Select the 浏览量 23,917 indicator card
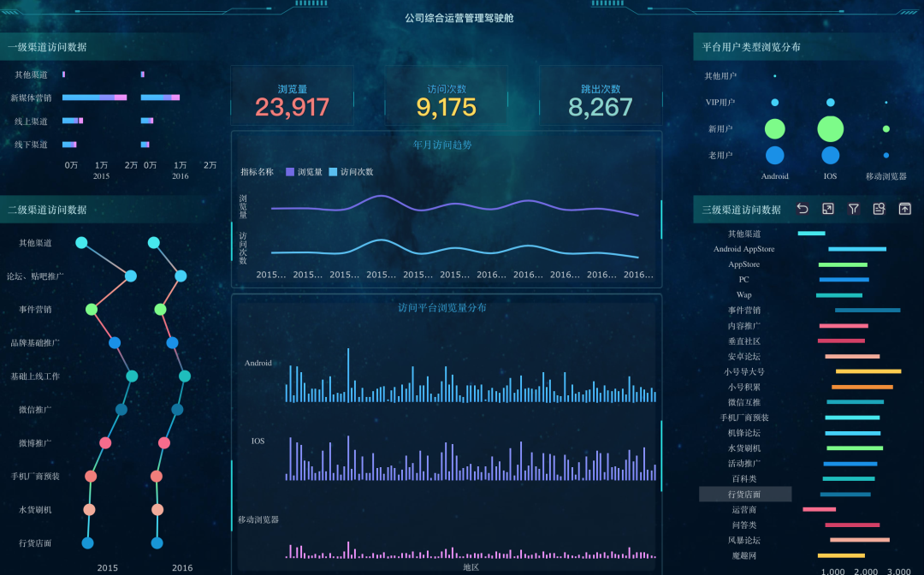Image resolution: width=924 pixels, height=575 pixels. pyautogui.click(x=293, y=96)
